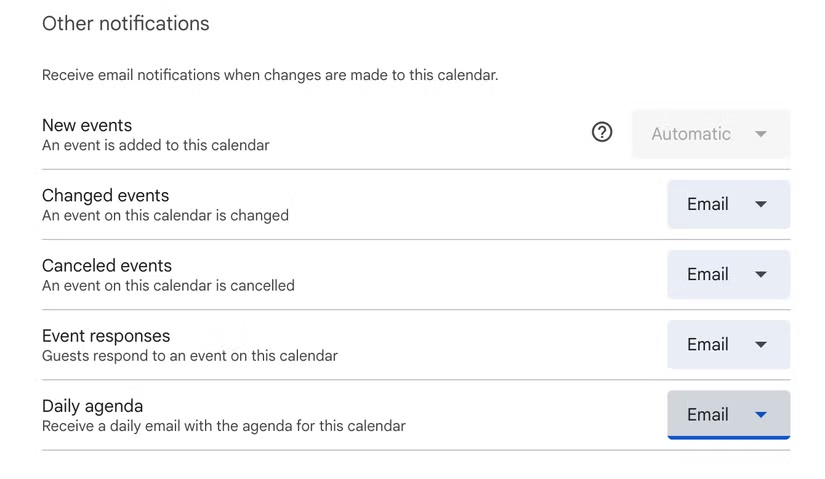
Task: Select the Daily agenda row title
Action: pyautogui.click(x=92, y=405)
